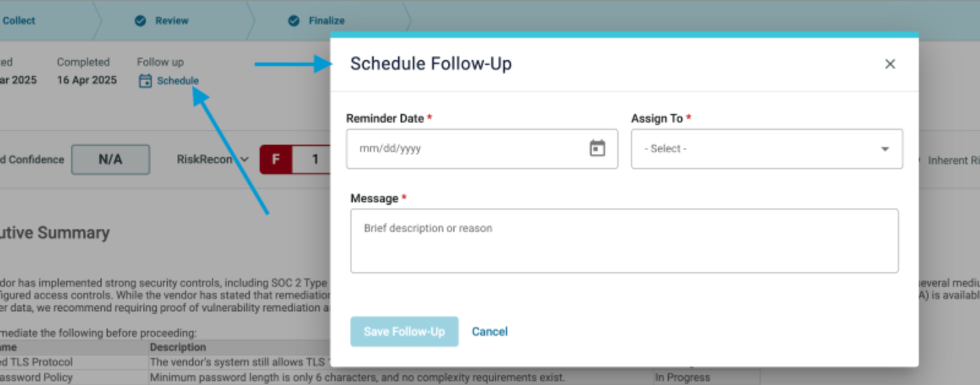This screenshot has width=980, height=385.
Task: Close the Schedule Follow-Up dialog
Action: pos(890,64)
